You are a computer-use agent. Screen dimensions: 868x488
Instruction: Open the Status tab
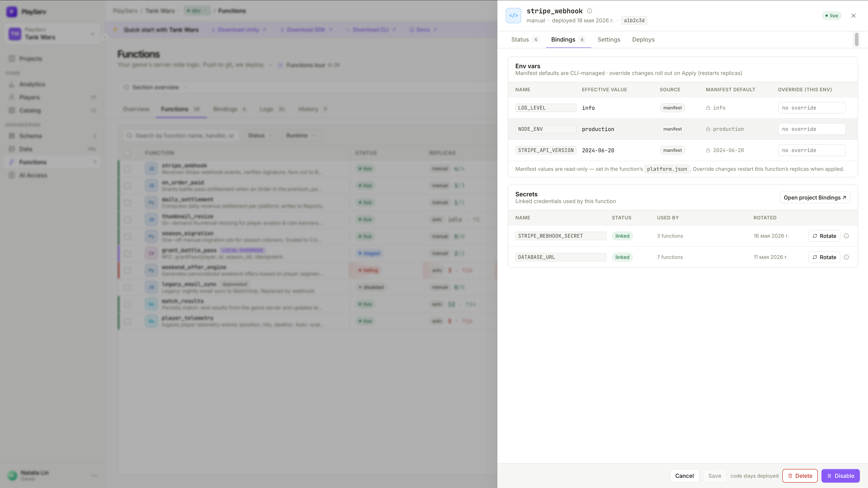point(525,39)
